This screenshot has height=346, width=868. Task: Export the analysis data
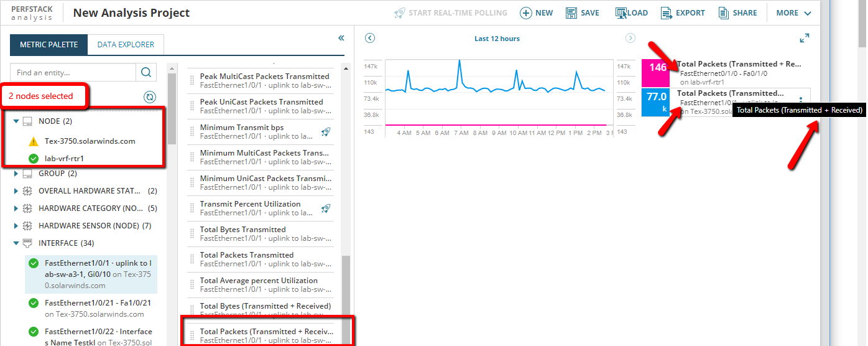click(683, 13)
